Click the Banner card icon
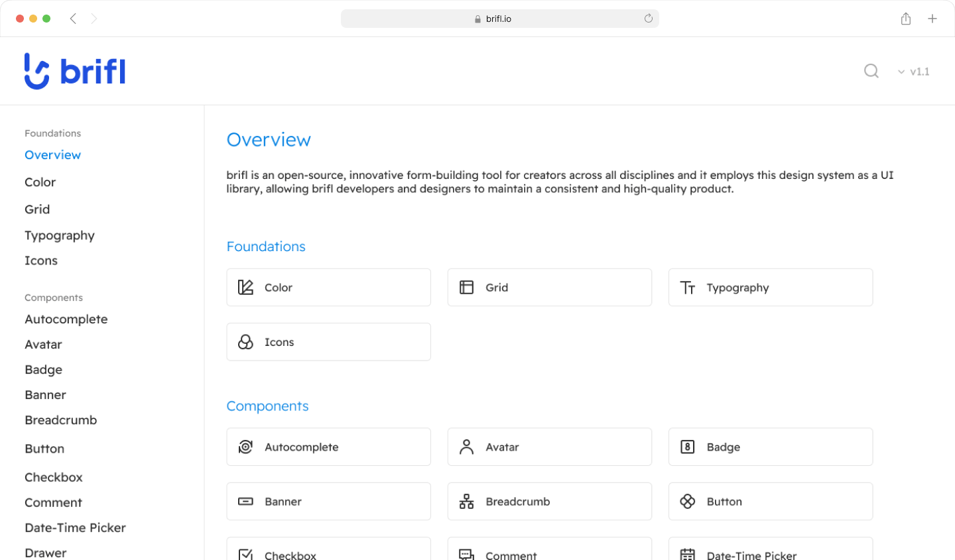 245,502
